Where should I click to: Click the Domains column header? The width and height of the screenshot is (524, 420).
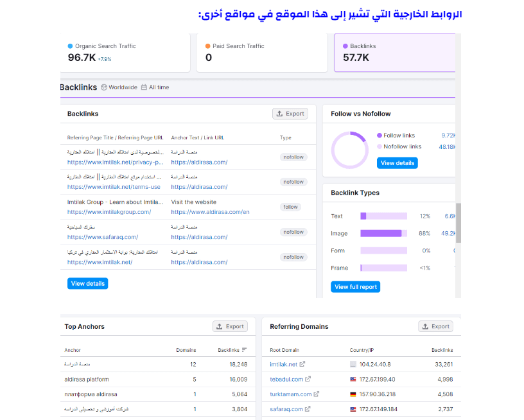point(186,350)
